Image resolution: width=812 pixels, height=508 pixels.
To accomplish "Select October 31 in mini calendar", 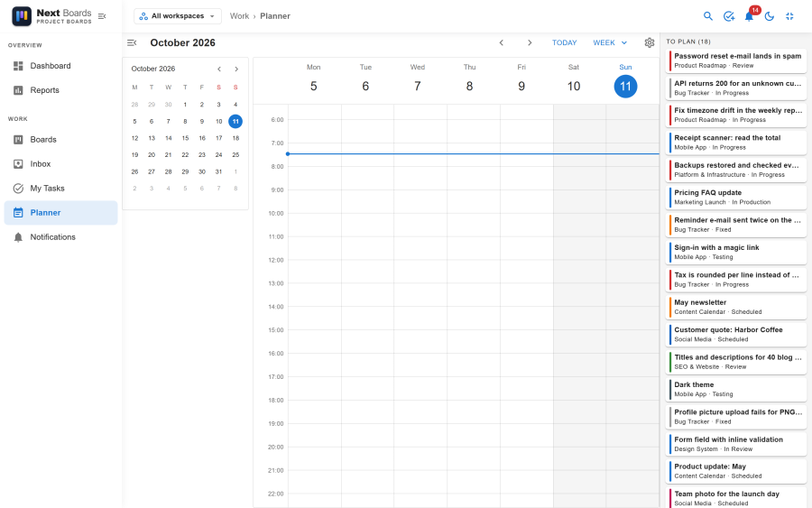I will [218, 171].
